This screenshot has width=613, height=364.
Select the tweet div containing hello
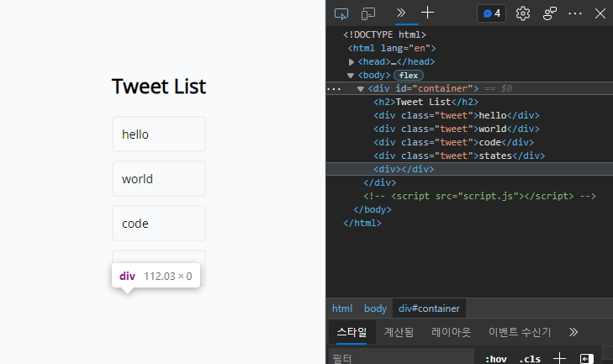pyautogui.click(x=457, y=115)
